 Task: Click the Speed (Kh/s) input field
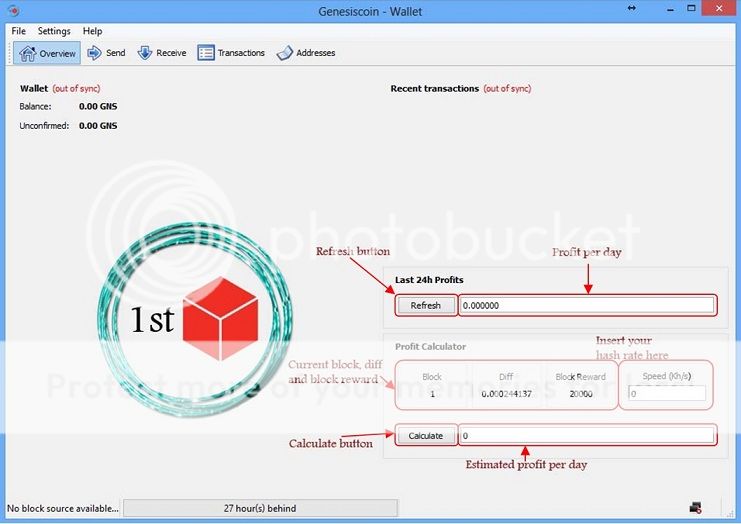[666, 393]
